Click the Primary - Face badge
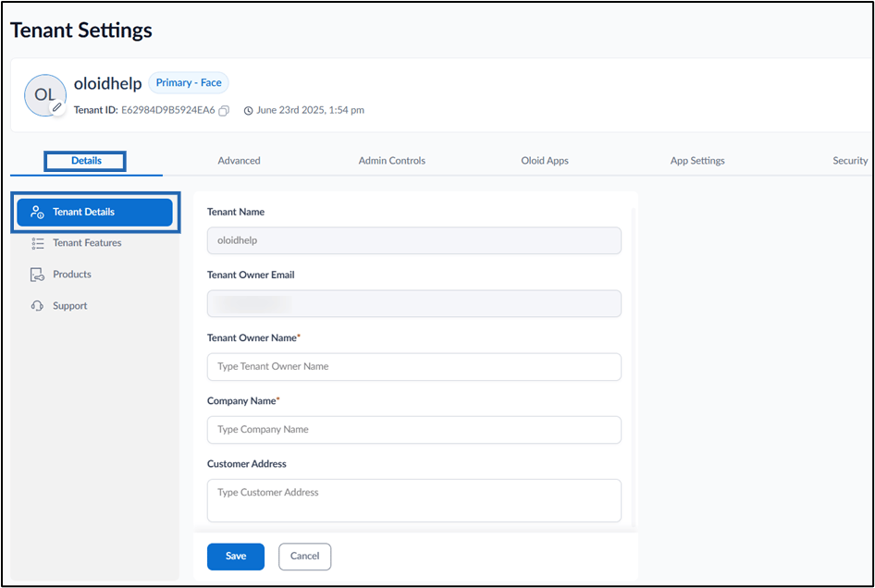This screenshot has height=588, width=875. click(x=189, y=82)
